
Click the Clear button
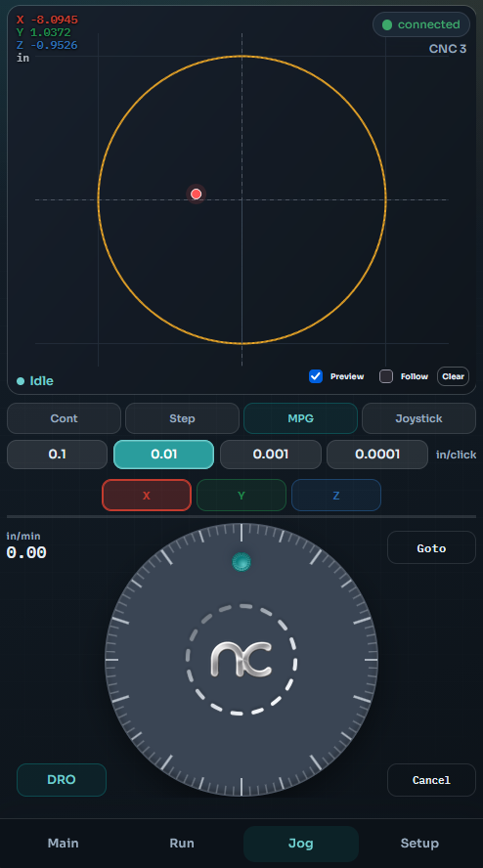(453, 376)
